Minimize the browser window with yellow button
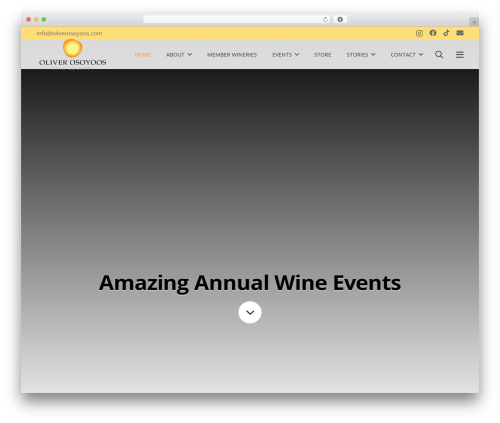 (x=36, y=19)
